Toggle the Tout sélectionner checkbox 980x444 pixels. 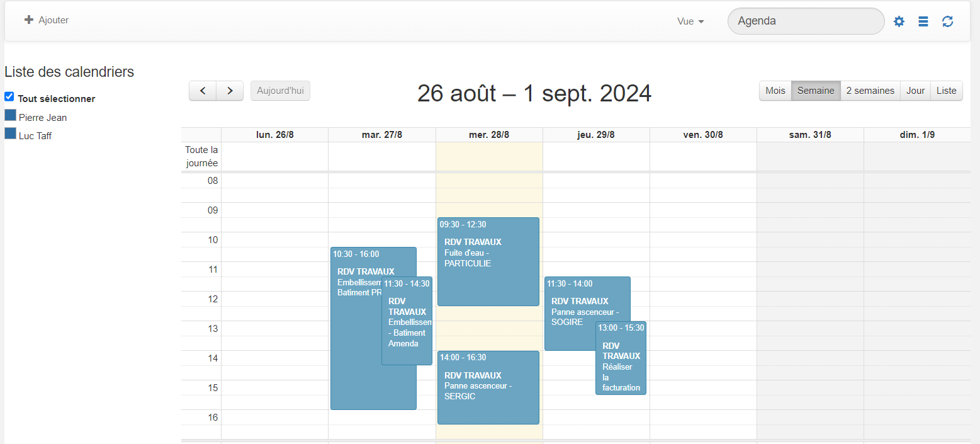(x=9, y=96)
